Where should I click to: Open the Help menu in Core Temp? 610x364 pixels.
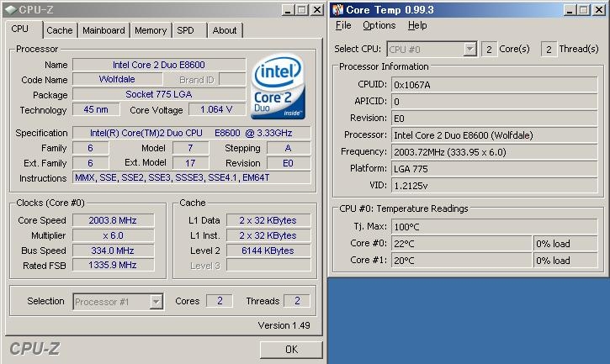[x=417, y=25]
